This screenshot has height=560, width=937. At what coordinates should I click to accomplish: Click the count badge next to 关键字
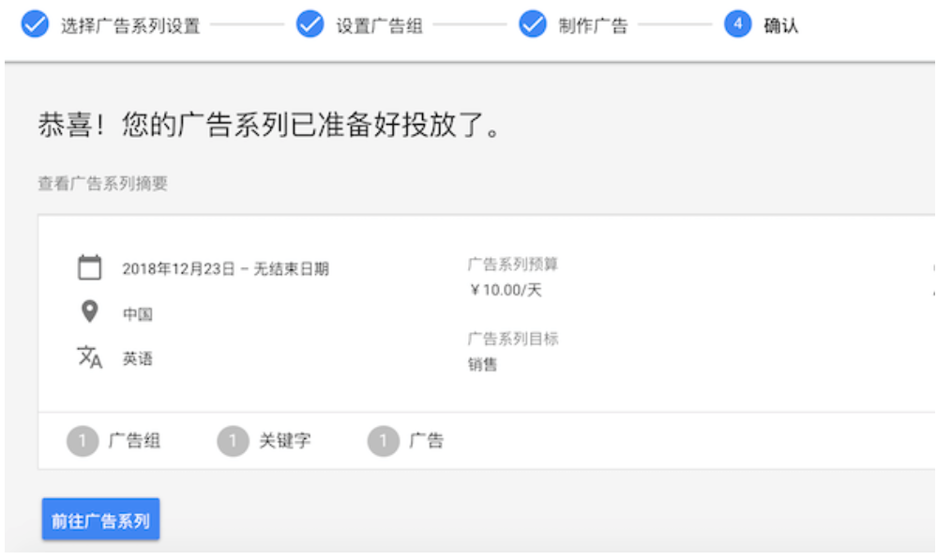233,441
